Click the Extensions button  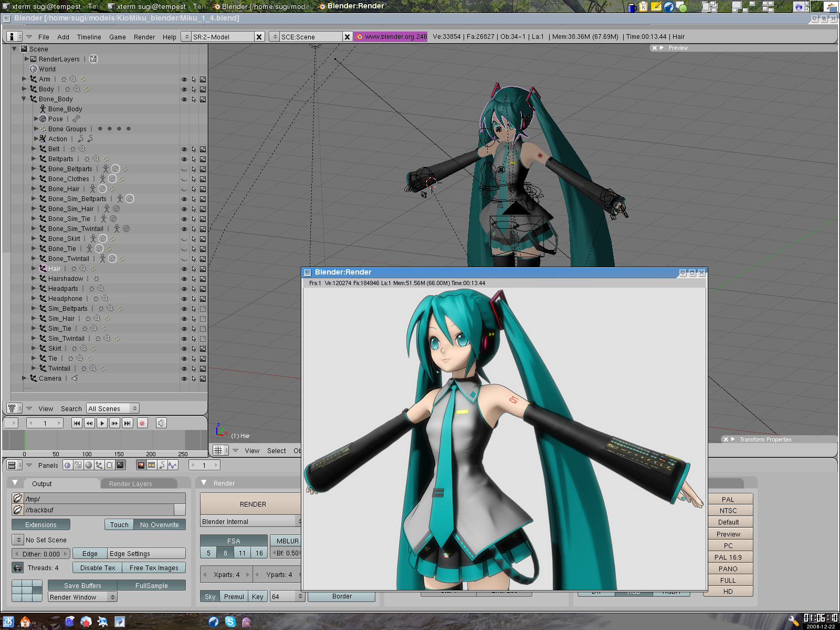coord(41,524)
